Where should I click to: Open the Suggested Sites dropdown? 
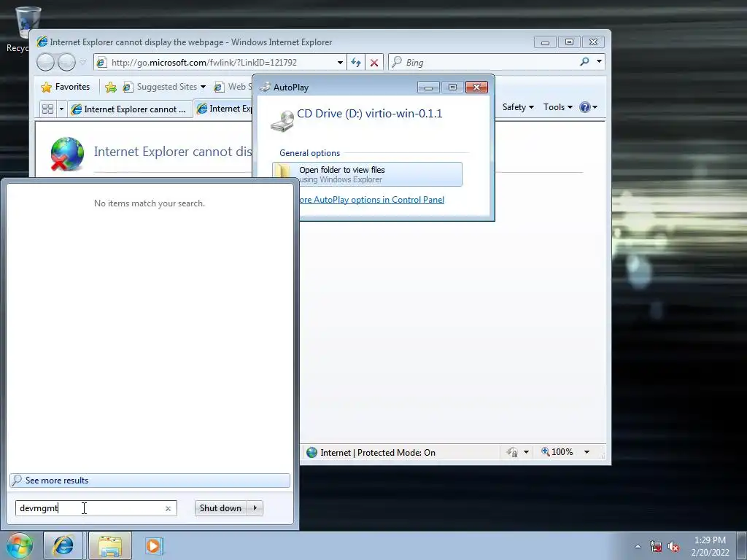pos(164,87)
